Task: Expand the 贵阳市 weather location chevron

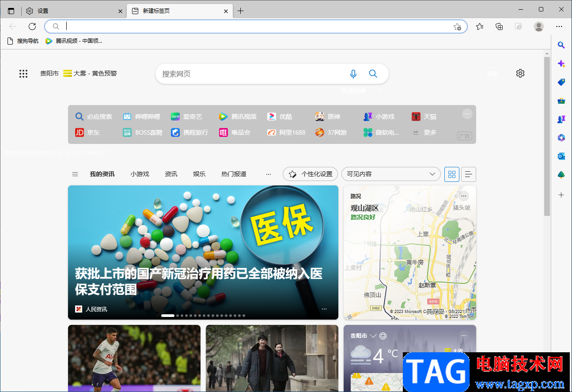Action: (x=373, y=336)
